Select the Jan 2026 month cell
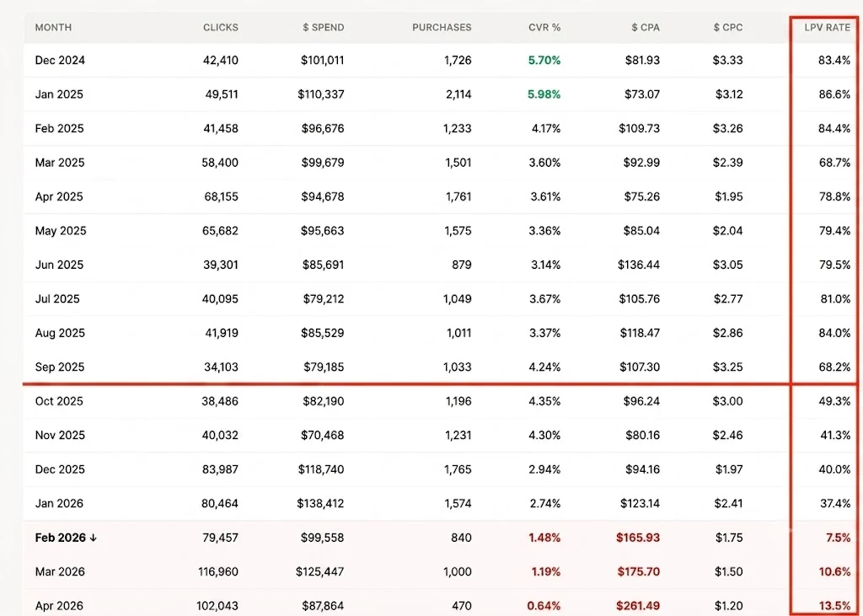 click(x=59, y=504)
